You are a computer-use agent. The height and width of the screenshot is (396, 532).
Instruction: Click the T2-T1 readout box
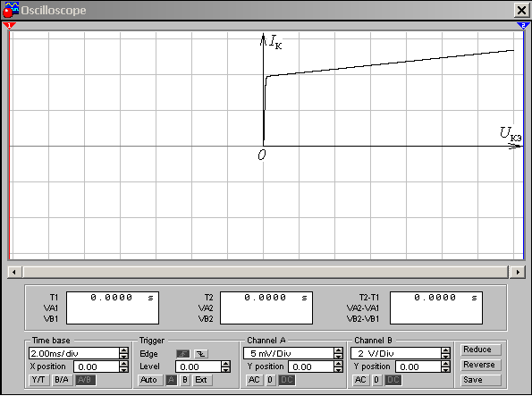point(436,308)
